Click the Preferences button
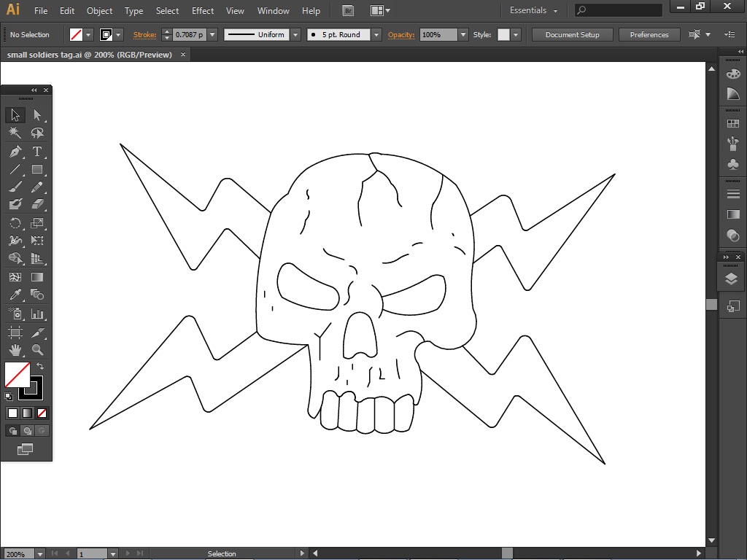747x560 pixels. tap(649, 35)
